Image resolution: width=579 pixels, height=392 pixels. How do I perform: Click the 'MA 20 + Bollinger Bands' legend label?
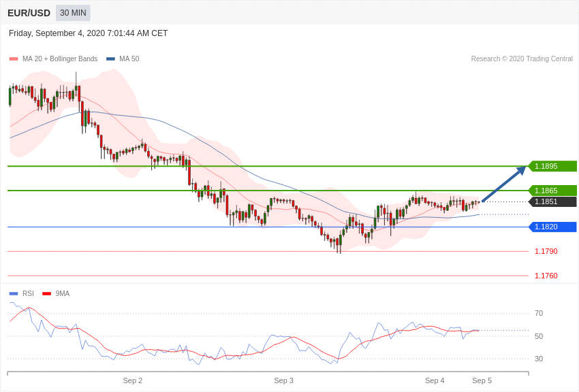coord(60,59)
